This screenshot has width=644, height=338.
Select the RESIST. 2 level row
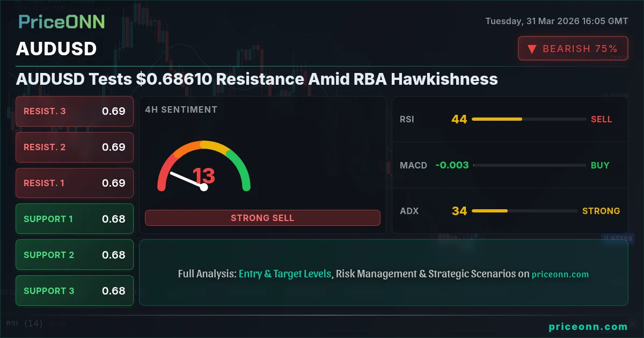[x=75, y=147]
